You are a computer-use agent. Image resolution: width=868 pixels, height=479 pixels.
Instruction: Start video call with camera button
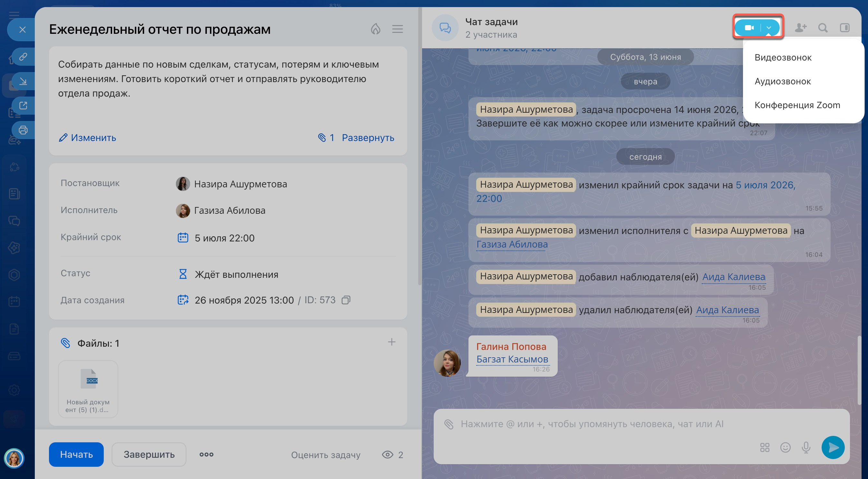pyautogui.click(x=749, y=28)
